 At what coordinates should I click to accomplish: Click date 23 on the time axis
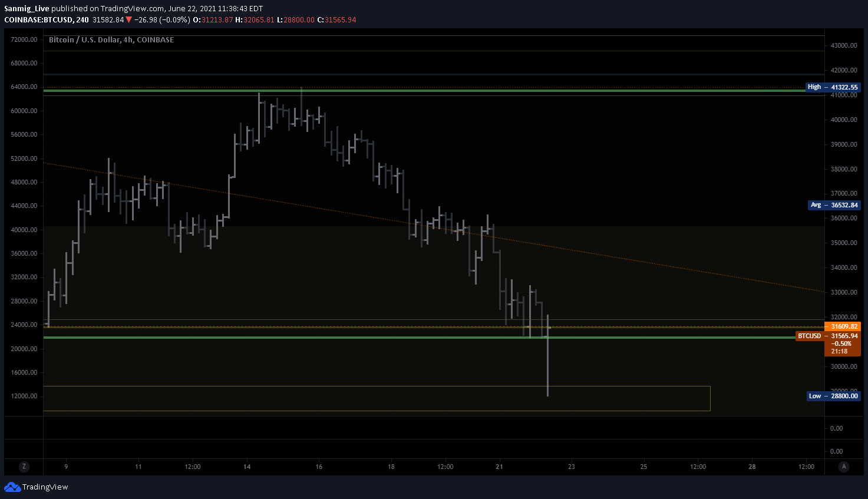571,467
